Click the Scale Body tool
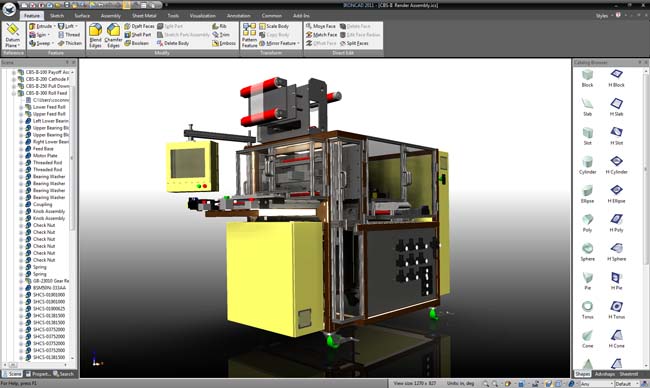Viewport: 650px width, 388px height. click(274, 26)
